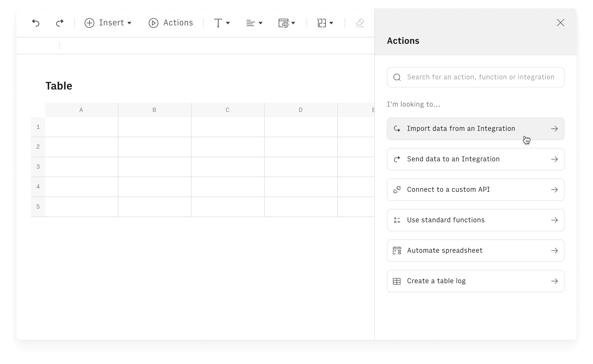Click the Use standard functions option
593x364 pixels.
(x=476, y=220)
